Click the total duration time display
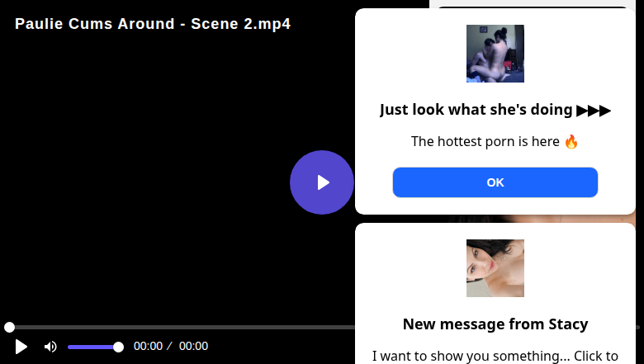This screenshot has height=364, width=644. pos(193,347)
